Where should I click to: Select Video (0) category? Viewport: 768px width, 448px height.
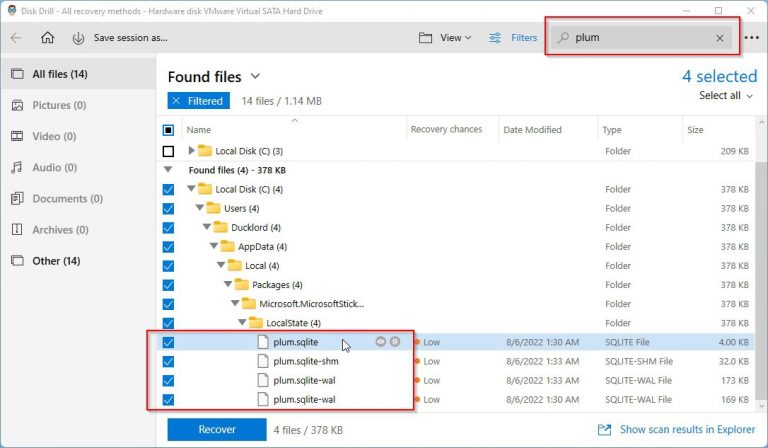(x=78, y=136)
